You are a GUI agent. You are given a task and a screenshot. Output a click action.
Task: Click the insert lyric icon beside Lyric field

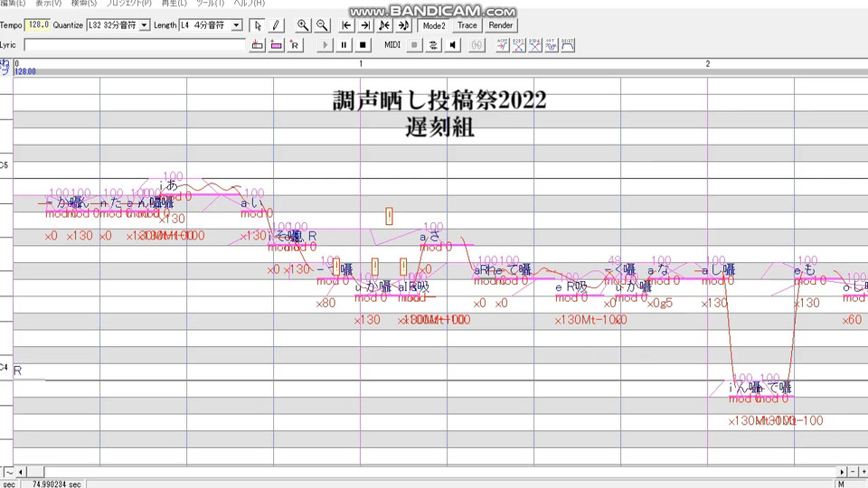(258, 45)
